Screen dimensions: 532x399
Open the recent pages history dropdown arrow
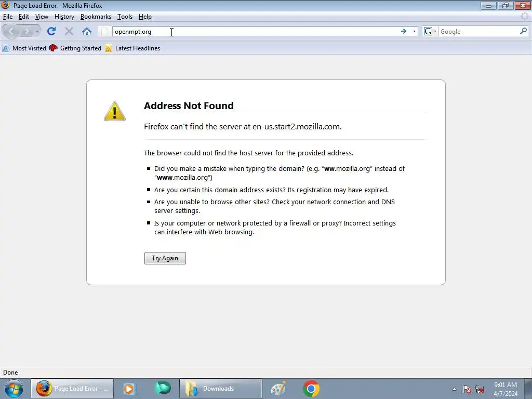(x=37, y=32)
